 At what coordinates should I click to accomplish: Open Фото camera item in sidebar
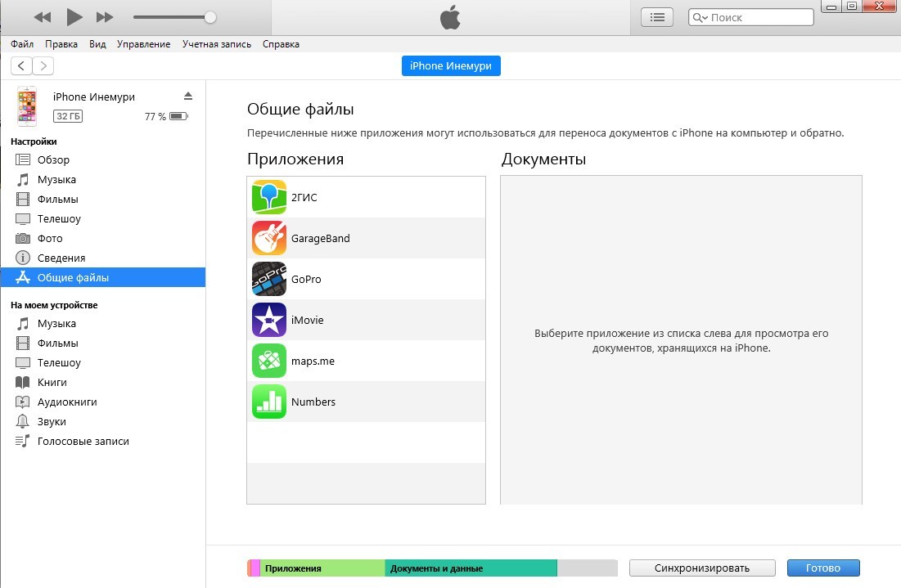point(103,238)
